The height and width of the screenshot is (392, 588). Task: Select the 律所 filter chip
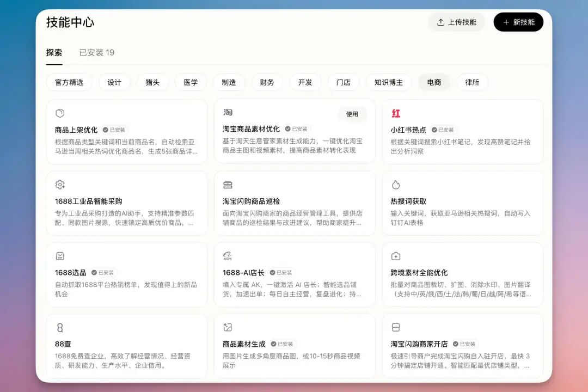(x=471, y=82)
